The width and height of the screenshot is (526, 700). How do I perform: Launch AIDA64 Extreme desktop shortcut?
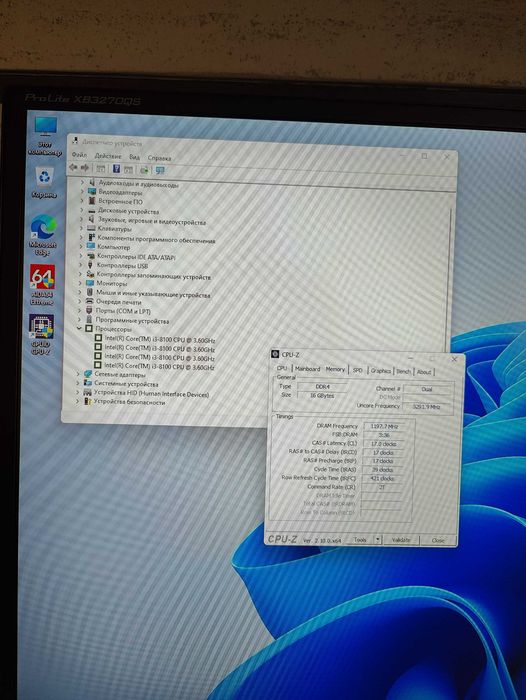coord(42,284)
